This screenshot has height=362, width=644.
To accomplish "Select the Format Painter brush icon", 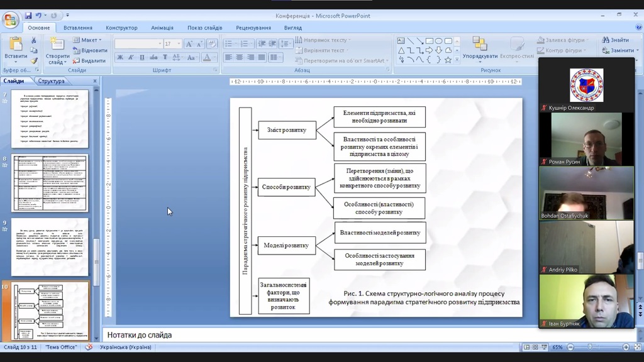I will pyautogui.click(x=35, y=61).
